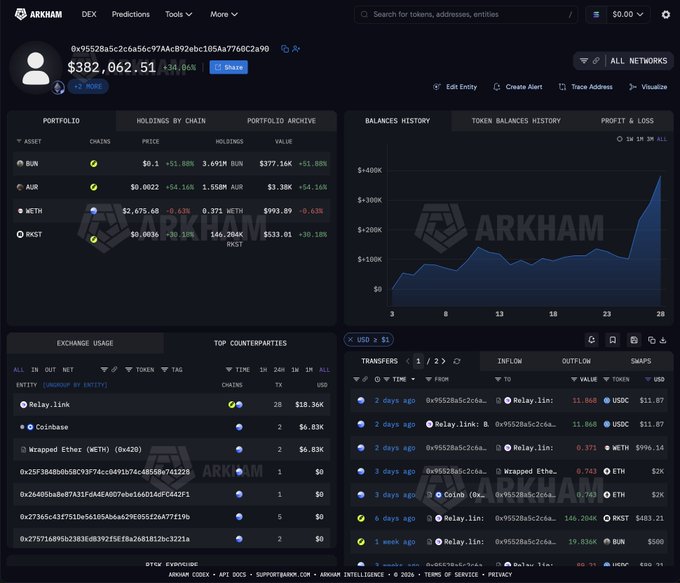Set balance chart range to 1M
The width and height of the screenshot is (680, 583).
(640, 139)
